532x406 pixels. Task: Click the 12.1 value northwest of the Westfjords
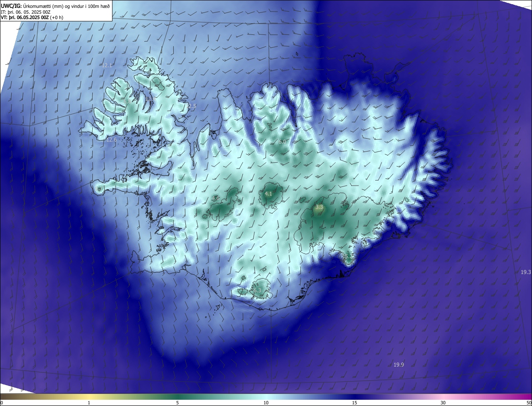pos(107,66)
